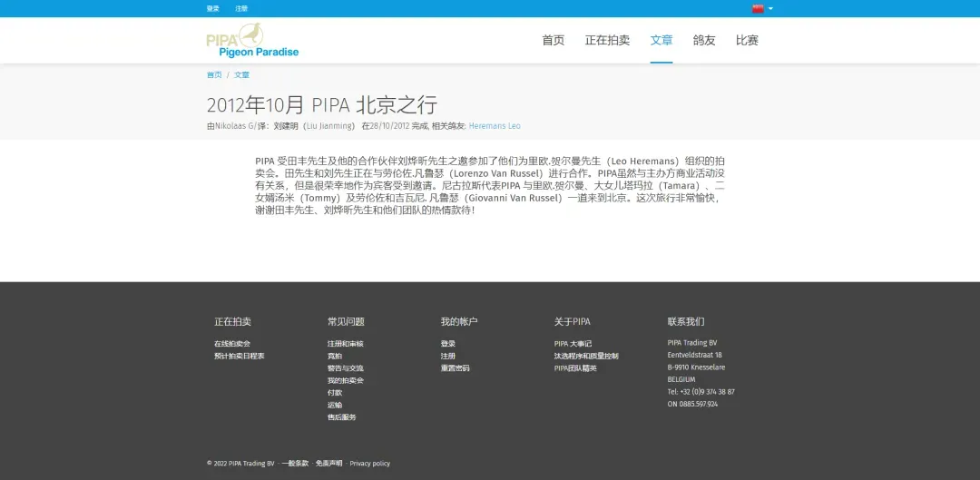Open the PIPA 大事记 footer link

coord(573,344)
